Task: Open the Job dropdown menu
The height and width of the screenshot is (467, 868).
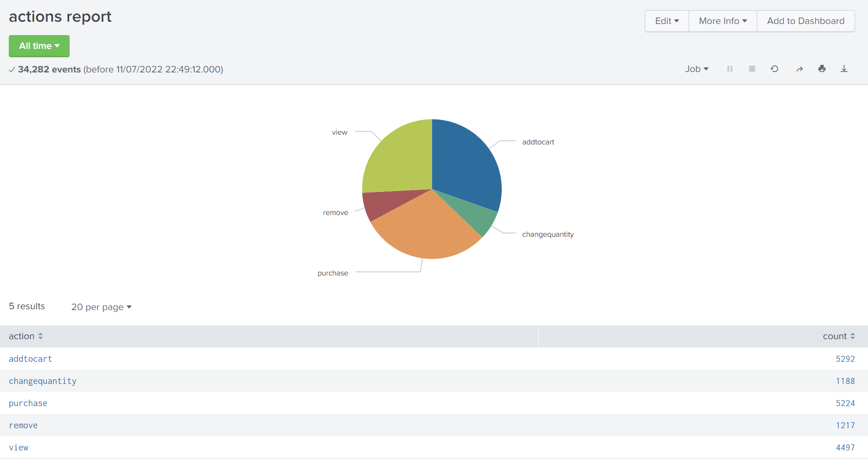Action: click(x=696, y=69)
